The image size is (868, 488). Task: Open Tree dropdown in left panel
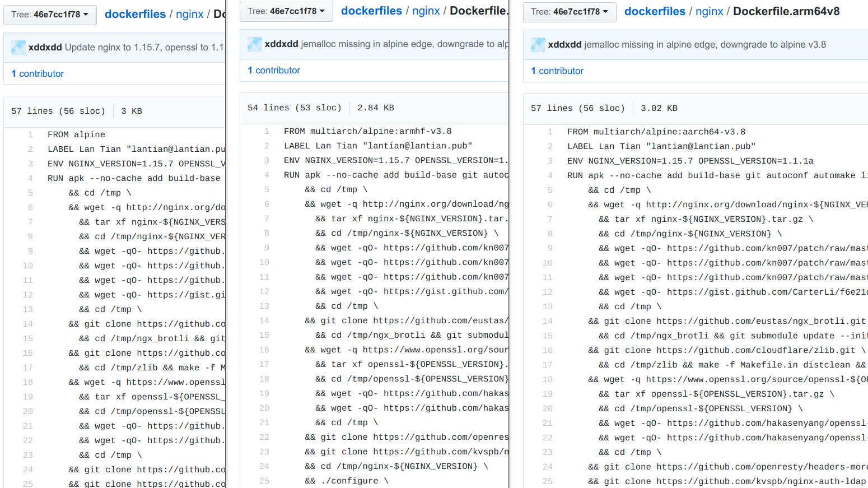(x=50, y=15)
